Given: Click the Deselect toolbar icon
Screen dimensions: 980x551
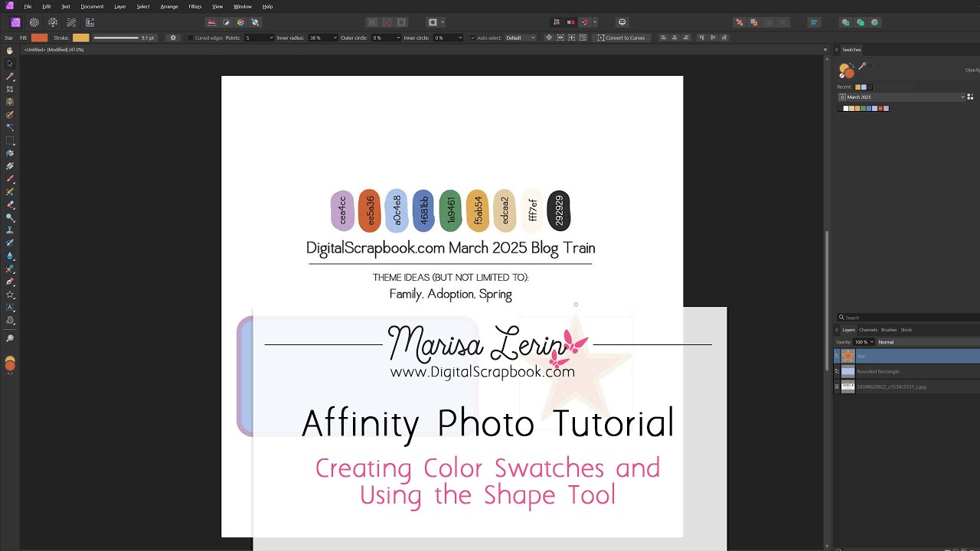Looking at the screenshot, I should (x=387, y=22).
